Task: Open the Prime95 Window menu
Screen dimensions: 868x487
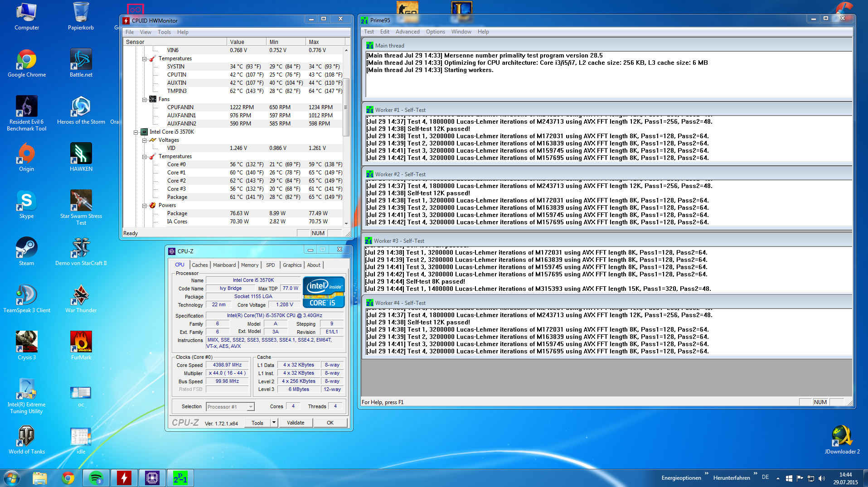Action: pos(461,32)
